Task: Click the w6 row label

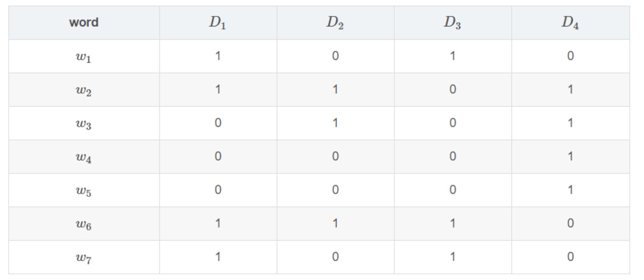Action: pos(83,224)
